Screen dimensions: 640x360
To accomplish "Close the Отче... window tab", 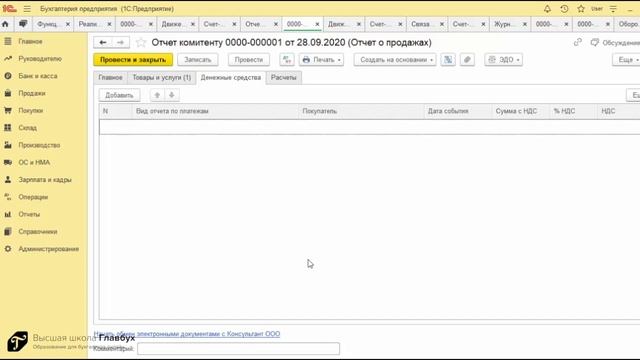I will 276,24.
